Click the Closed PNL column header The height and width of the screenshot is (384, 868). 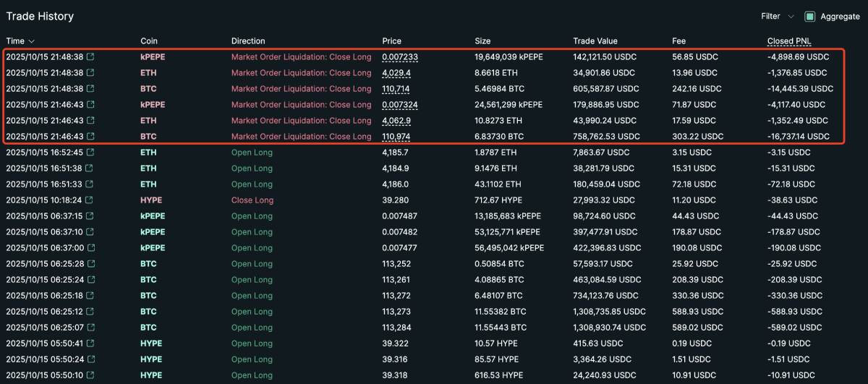(x=790, y=41)
